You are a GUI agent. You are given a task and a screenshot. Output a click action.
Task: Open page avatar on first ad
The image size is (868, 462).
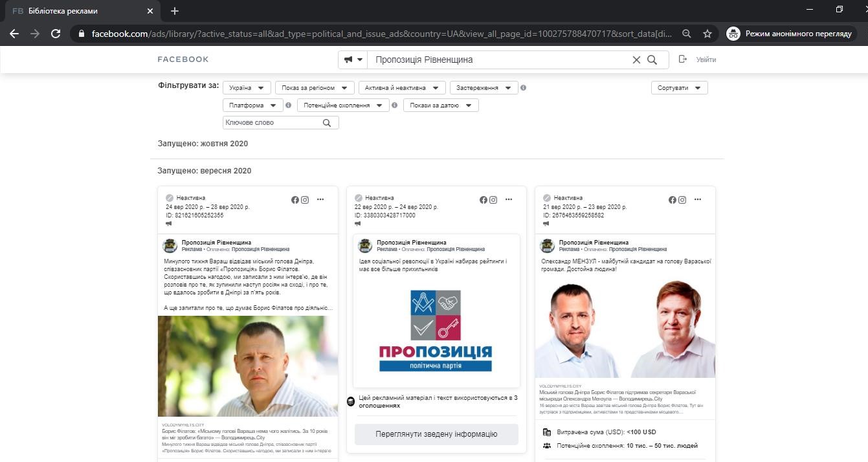[x=170, y=246]
